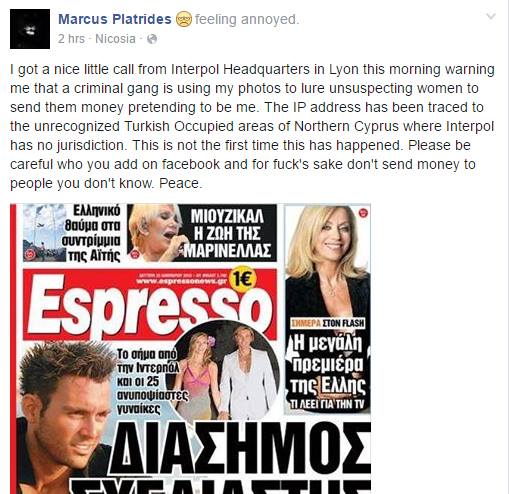
Task: Open the Espresso logo in attached image
Action: [149, 305]
